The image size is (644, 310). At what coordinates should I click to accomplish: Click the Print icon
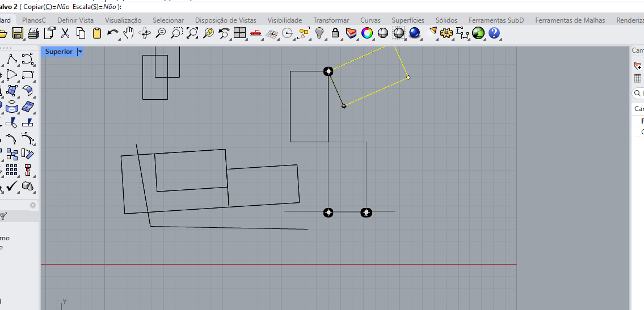(33, 33)
